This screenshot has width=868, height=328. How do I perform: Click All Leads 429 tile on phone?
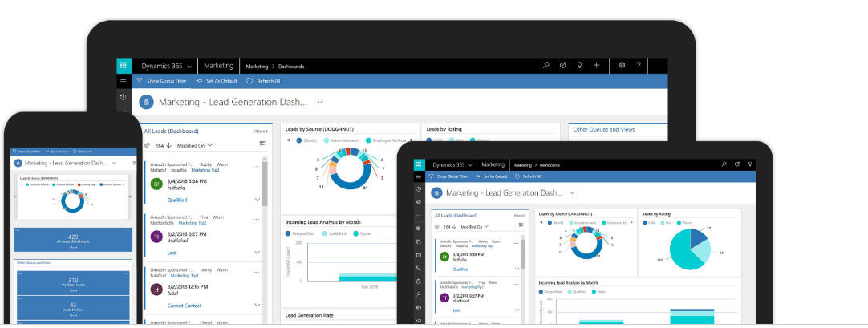click(x=73, y=239)
